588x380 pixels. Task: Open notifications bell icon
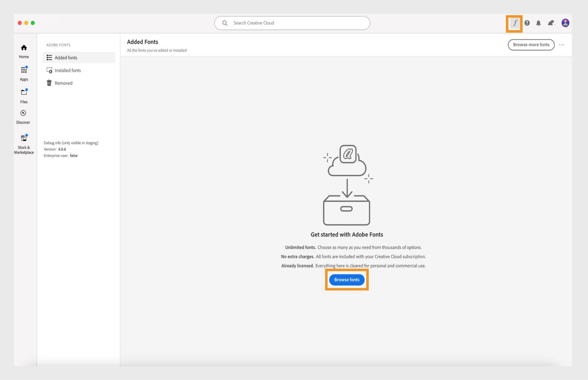[x=538, y=23]
